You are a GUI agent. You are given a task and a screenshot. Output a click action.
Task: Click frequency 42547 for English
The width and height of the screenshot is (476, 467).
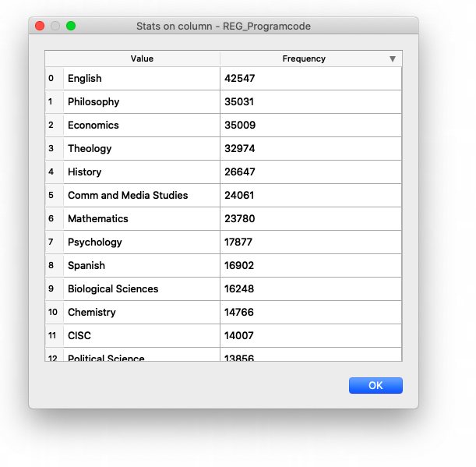(310, 78)
